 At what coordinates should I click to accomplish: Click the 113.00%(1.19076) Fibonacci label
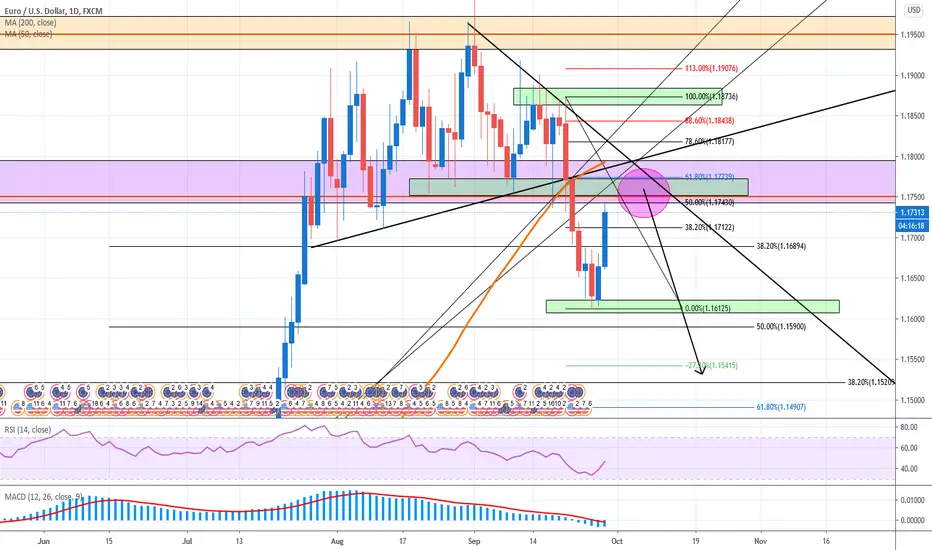click(711, 68)
